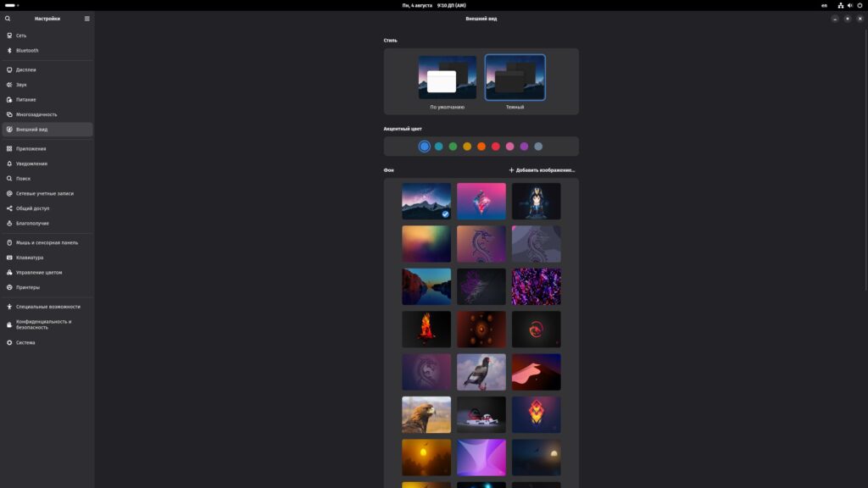Select the red dragon logo dark wallpaper
Image resolution: width=868 pixels, height=488 pixels.
pos(537,330)
